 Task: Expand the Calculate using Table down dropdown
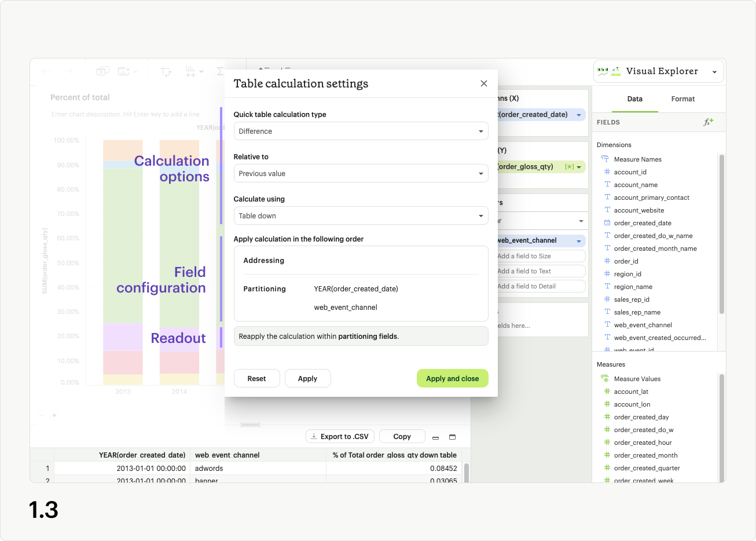(x=361, y=216)
